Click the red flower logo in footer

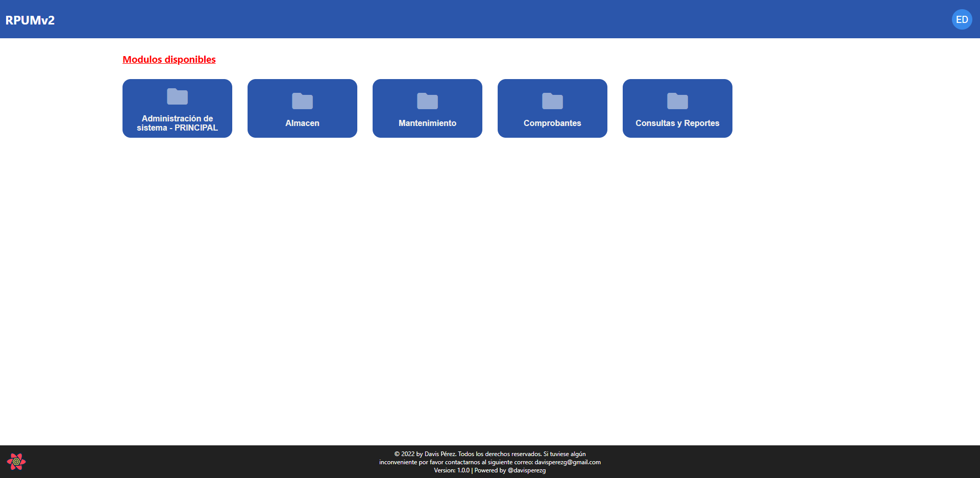point(16,462)
